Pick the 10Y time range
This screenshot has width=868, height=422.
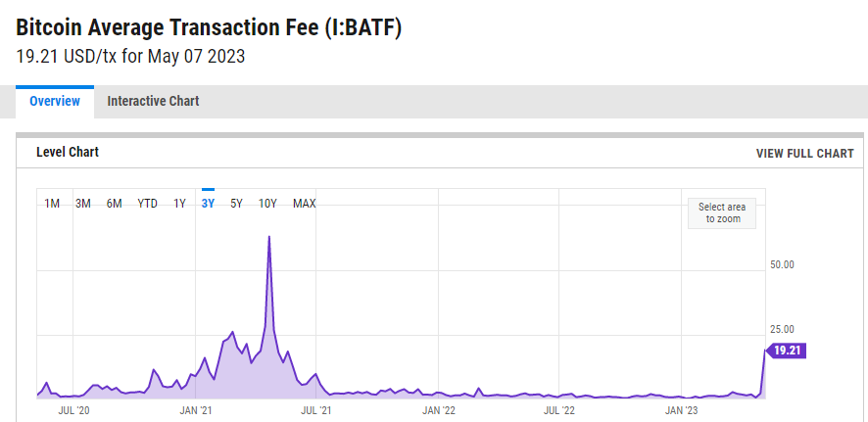click(x=267, y=204)
